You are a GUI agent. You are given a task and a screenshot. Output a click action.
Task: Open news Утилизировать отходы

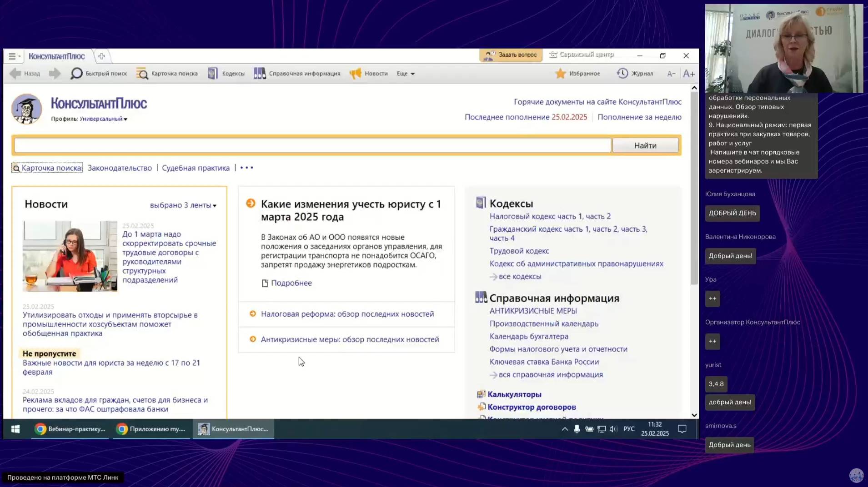point(110,324)
